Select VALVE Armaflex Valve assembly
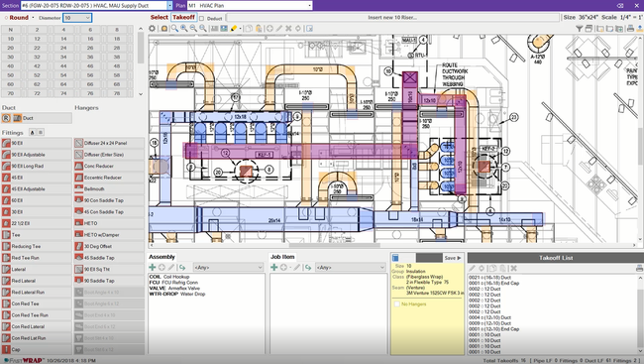Viewport: 644px width, 364px height. tap(174, 289)
